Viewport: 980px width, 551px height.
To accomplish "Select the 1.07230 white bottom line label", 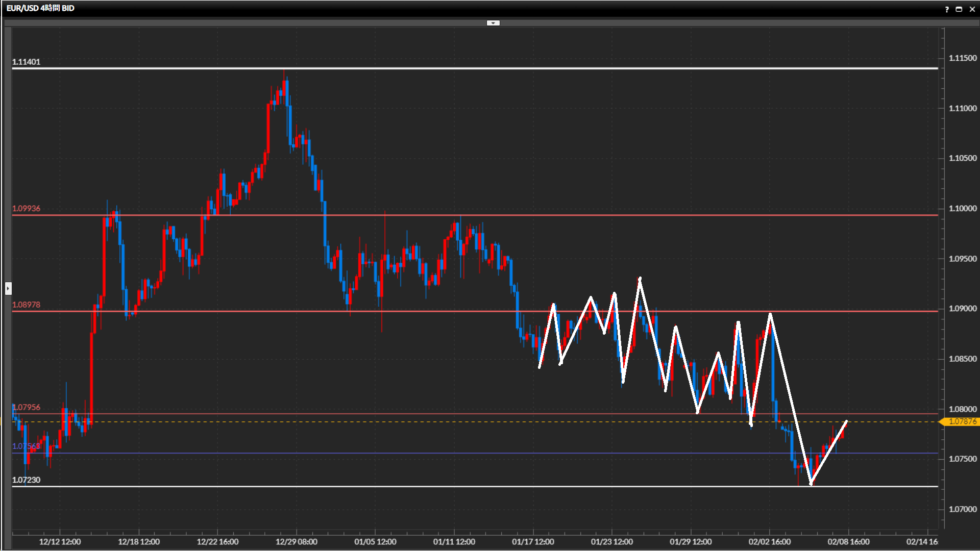I will coord(27,480).
